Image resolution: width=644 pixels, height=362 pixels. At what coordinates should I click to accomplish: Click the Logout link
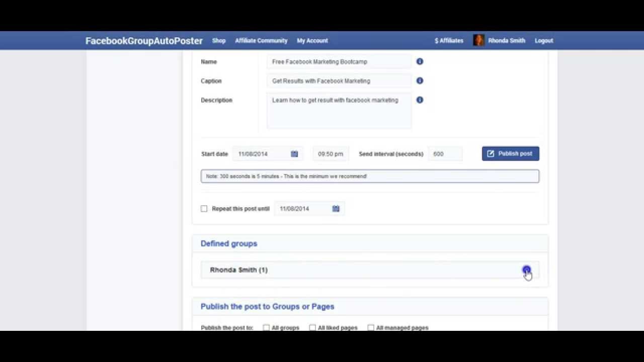[x=544, y=41]
